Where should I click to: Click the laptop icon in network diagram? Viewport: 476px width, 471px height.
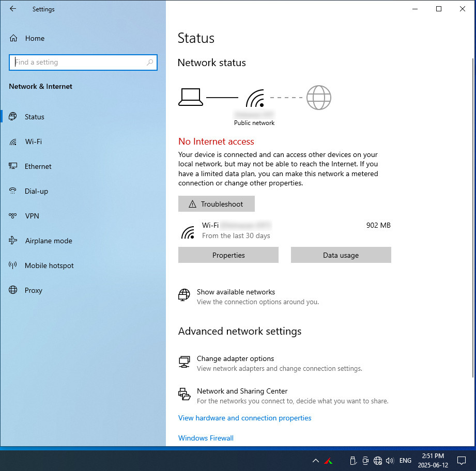pyautogui.click(x=191, y=97)
